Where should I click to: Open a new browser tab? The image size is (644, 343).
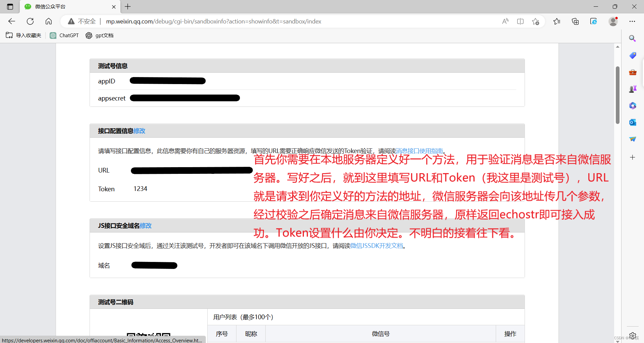point(128,7)
